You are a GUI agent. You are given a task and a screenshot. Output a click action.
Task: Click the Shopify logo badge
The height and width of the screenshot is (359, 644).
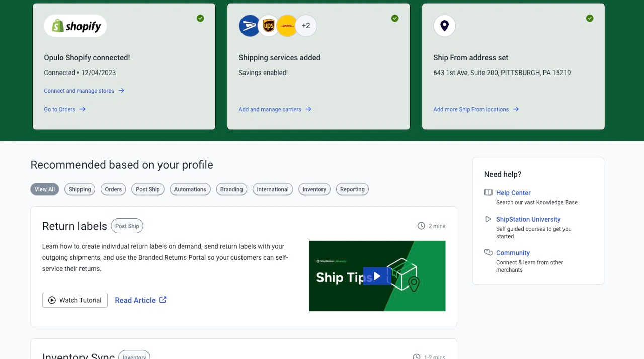point(75,26)
